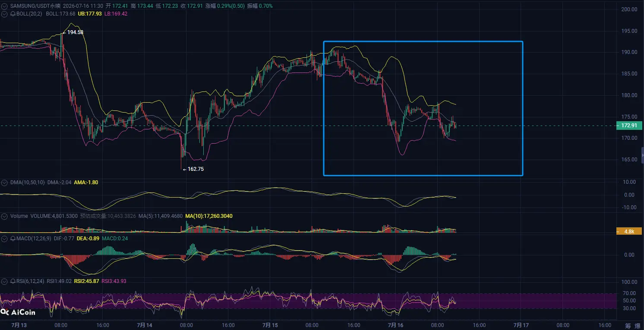Open the right side panel handle

tap(642, 154)
